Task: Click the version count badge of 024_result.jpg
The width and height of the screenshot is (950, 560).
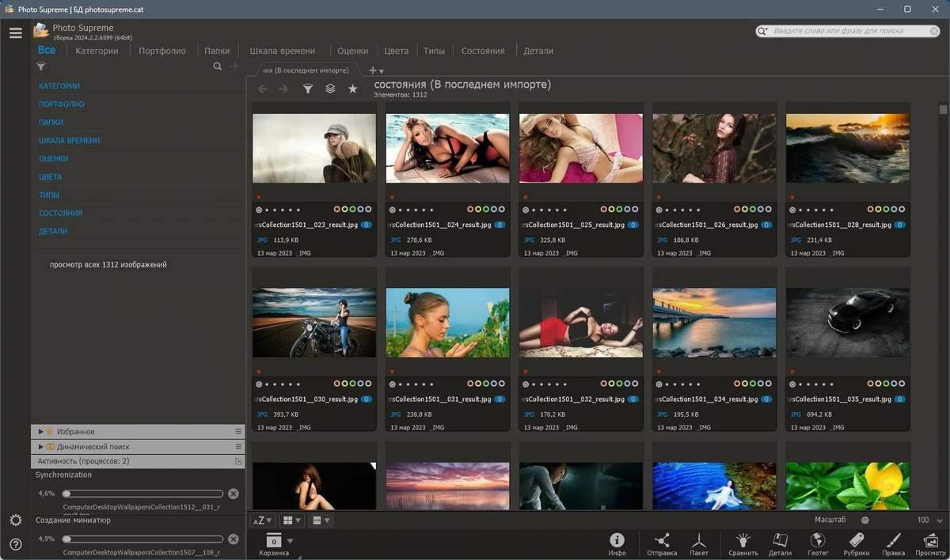Action: coord(500,225)
